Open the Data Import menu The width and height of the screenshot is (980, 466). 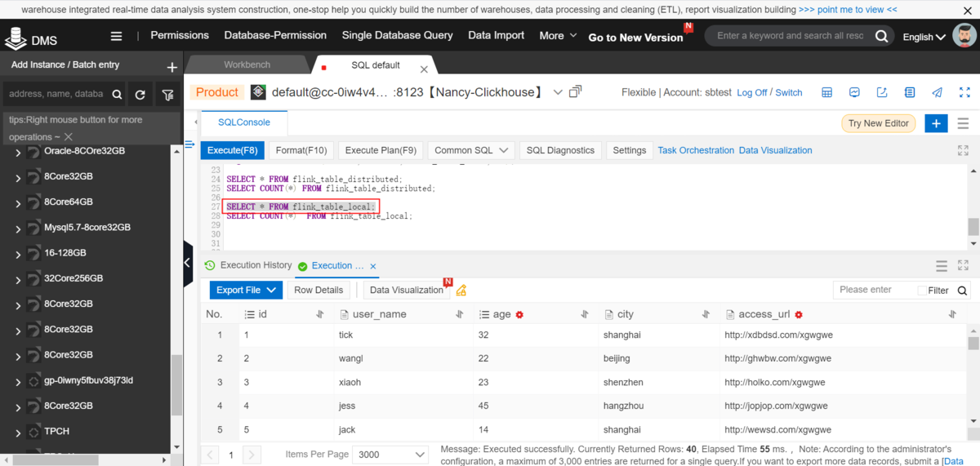(497, 36)
